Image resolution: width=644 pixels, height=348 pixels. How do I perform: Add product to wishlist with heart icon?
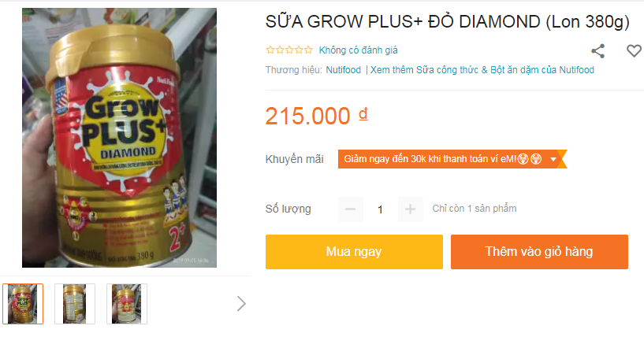click(x=634, y=51)
